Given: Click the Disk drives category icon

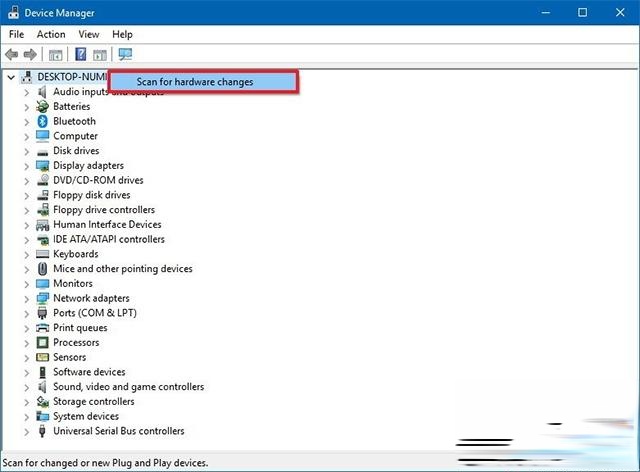Looking at the screenshot, I should click(x=42, y=152).
